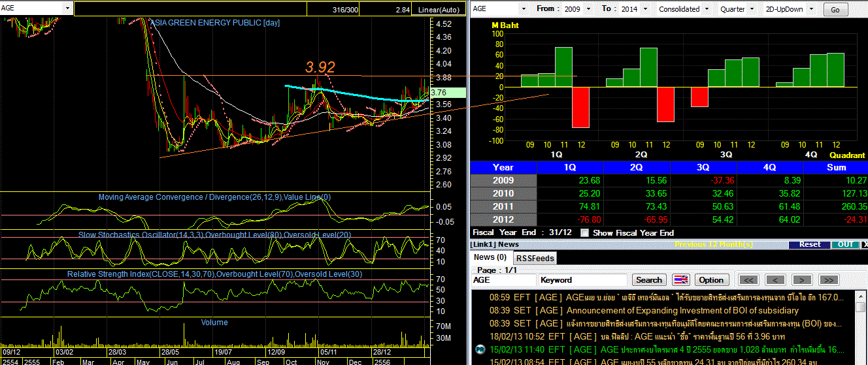
Task: Click the 2Q column header in the table
Action: (637, 167)
